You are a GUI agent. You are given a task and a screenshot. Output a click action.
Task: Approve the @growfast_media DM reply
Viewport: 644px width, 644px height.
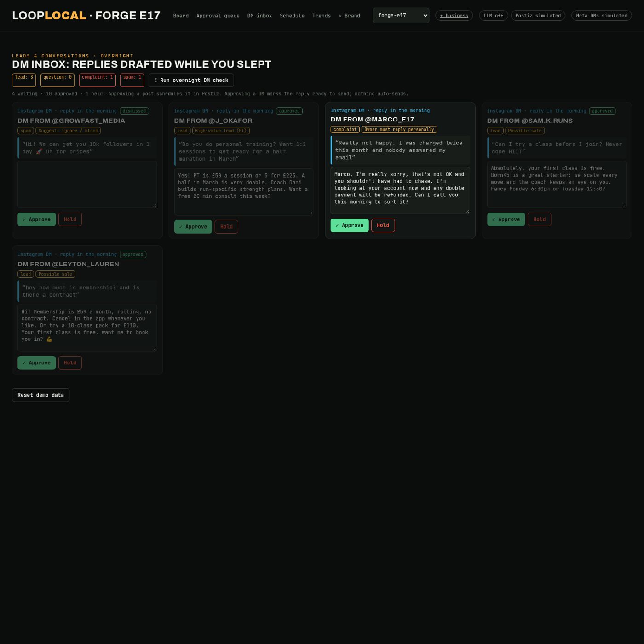[x=36, y=219]
